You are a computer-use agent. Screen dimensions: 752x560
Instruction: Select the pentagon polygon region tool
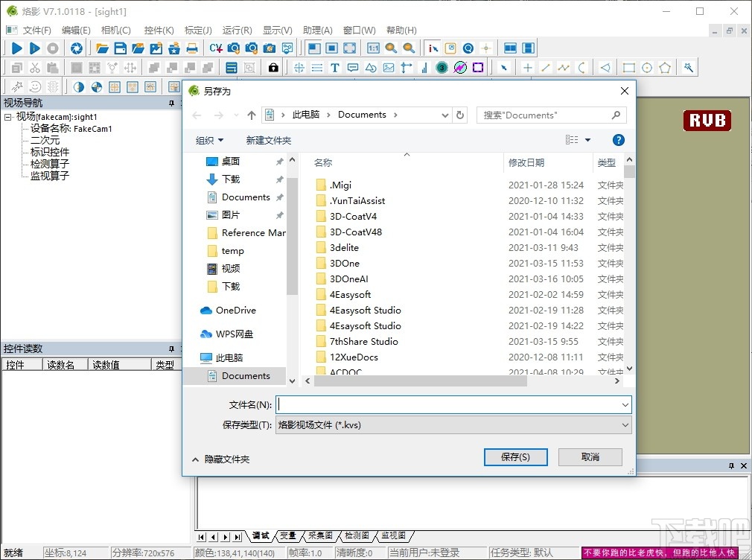(x=665, y=68)
